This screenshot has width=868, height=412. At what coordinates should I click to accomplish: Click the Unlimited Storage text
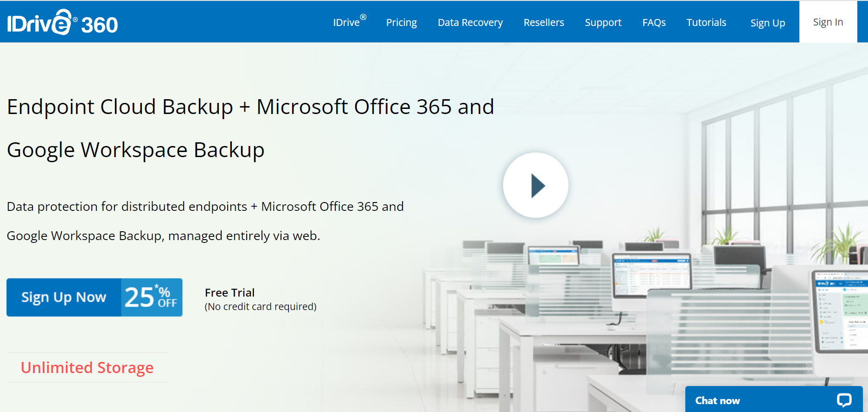pyautogui.click(x=87, y=368)
